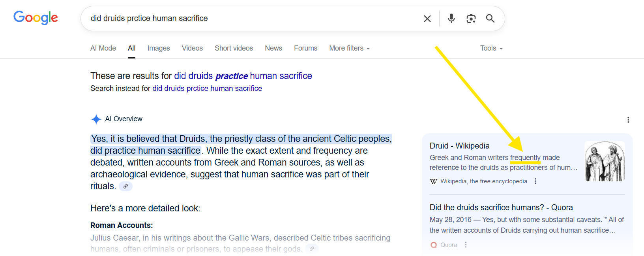The image size is (644, 256).
Task: Expand the More filters dropdown
Action: pyautogui.click(x=349, y=48)
